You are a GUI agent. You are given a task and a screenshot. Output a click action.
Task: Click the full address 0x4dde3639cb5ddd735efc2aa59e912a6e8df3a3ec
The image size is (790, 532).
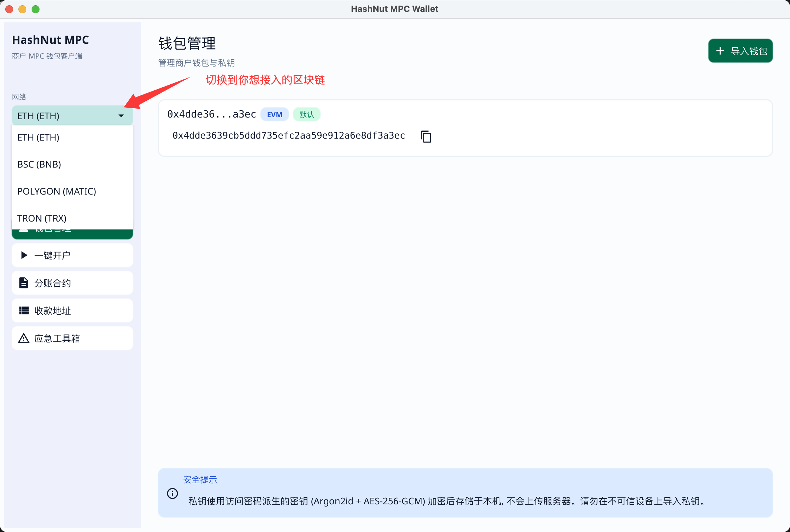[x=289, y=136]
